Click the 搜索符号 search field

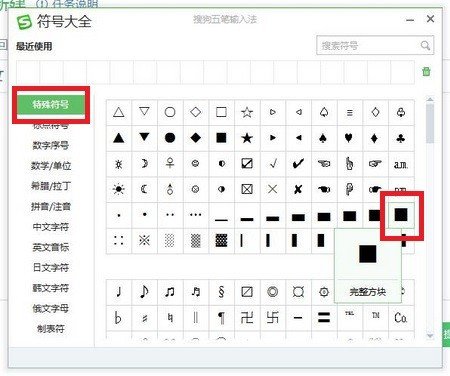tap(375, 45)
